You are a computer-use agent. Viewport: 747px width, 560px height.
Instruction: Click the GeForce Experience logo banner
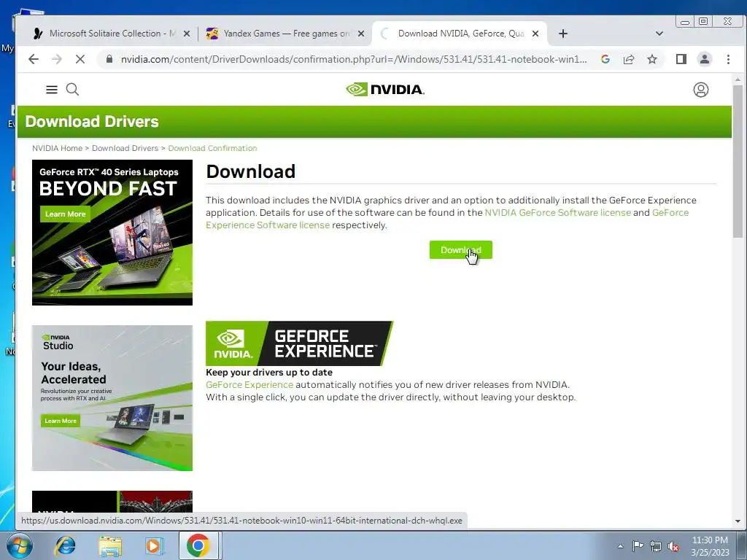(x=299, y=343)
